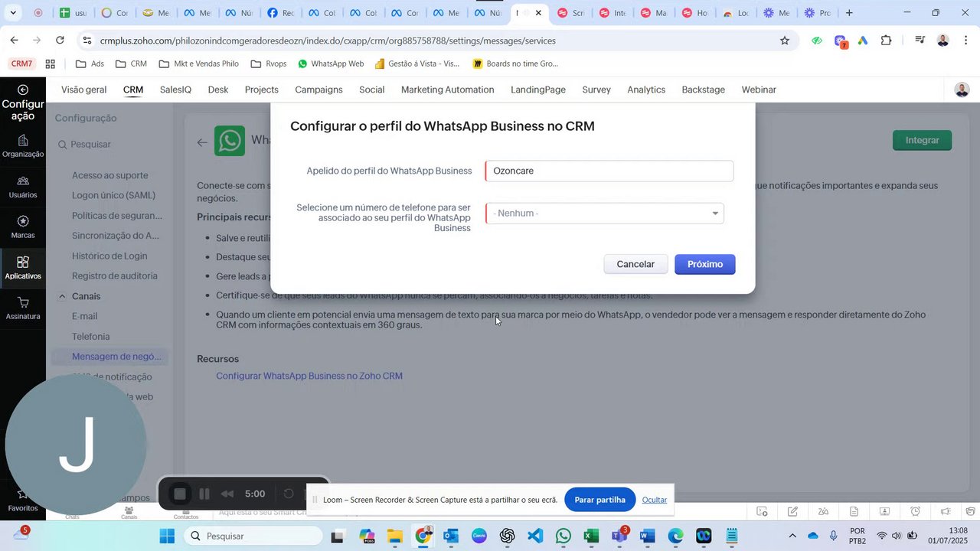Open the phone number dropdown
Screen dimensions: 980x551
pyautogui.click(x=605, y=214)
